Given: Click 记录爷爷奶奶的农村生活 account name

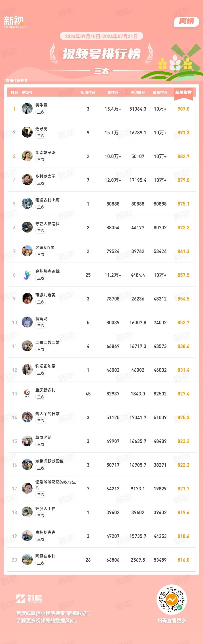Looking at the screenshot, I should click(x=55, y=485).
